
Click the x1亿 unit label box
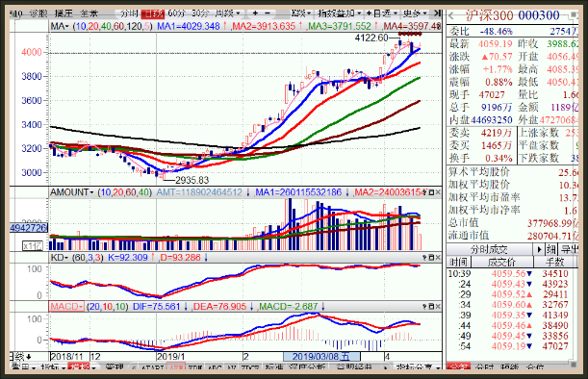[x=33, y=246]
